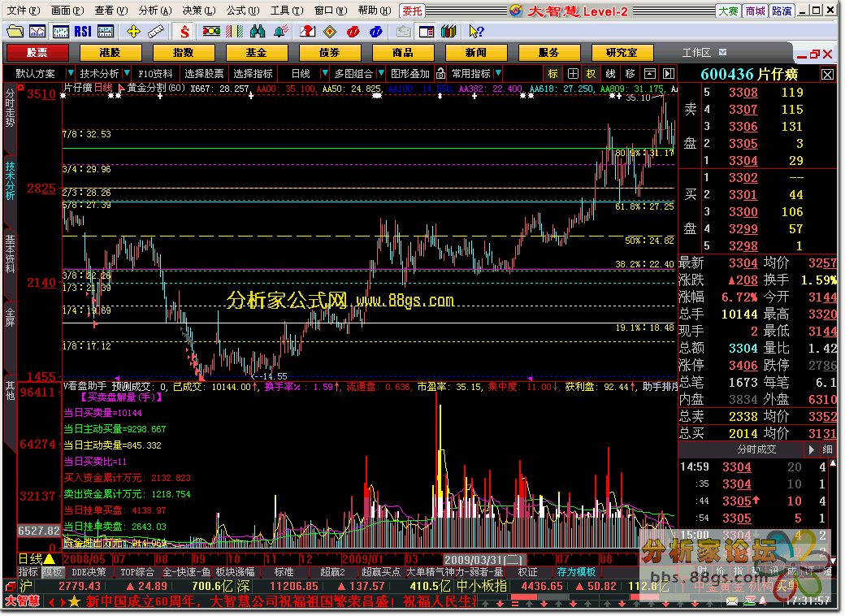
Task: Click the yellow diamond arrow icon
Action: tap(331, 32)
